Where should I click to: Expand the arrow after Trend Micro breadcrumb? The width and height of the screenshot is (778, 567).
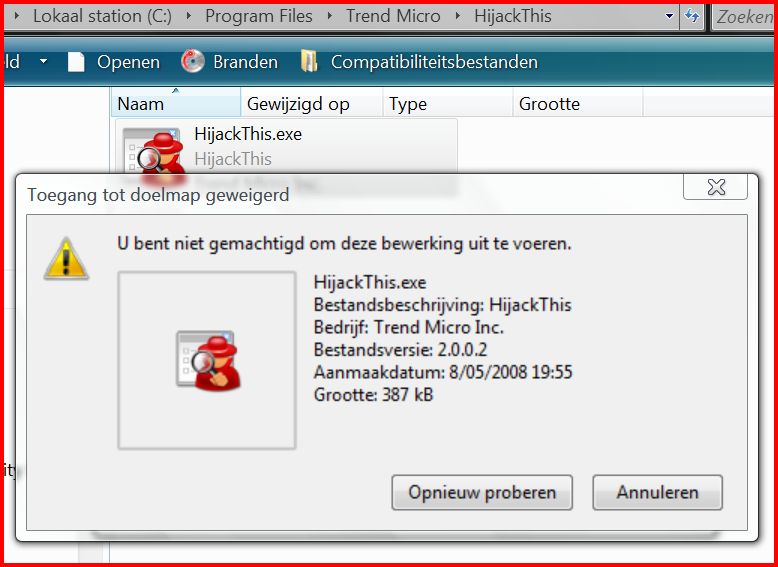pyautogui.click(x=457, y=16)
